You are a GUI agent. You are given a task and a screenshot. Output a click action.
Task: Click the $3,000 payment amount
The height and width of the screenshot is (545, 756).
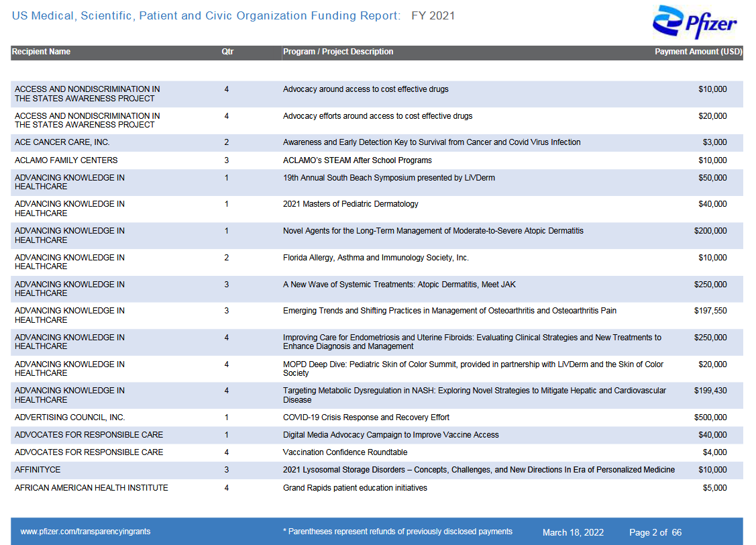(x=714, y=142)
